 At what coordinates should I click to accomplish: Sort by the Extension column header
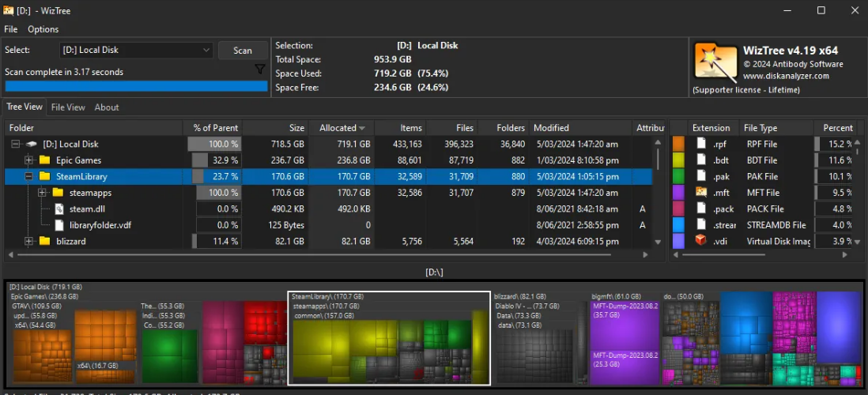tap(714, 128)
